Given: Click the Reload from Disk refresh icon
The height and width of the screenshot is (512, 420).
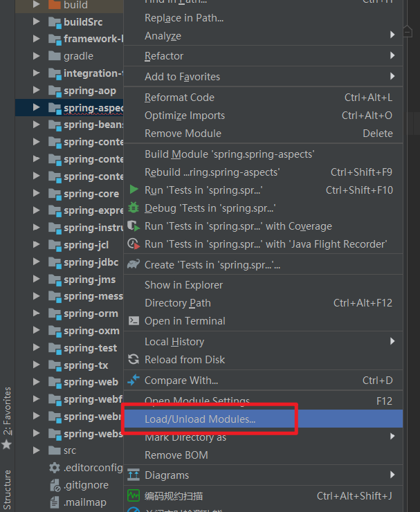Looking at the screenshot, I should 134,359.
